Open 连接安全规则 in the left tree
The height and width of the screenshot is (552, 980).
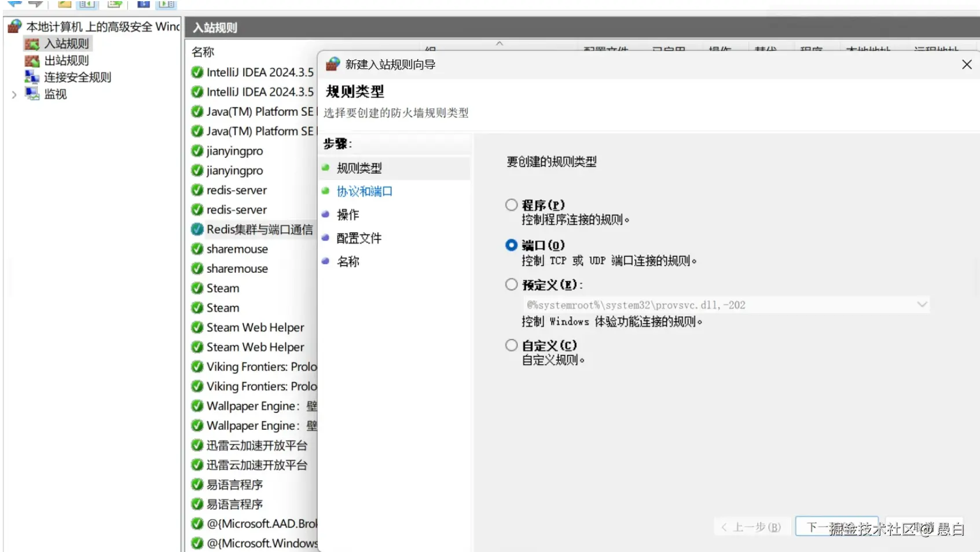pos(78,77)
